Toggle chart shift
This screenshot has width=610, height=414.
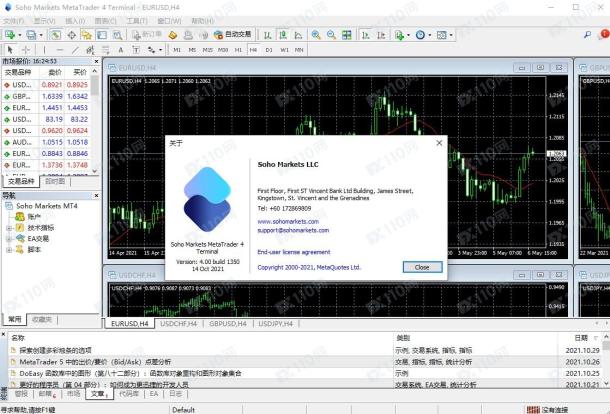[381, 35]
